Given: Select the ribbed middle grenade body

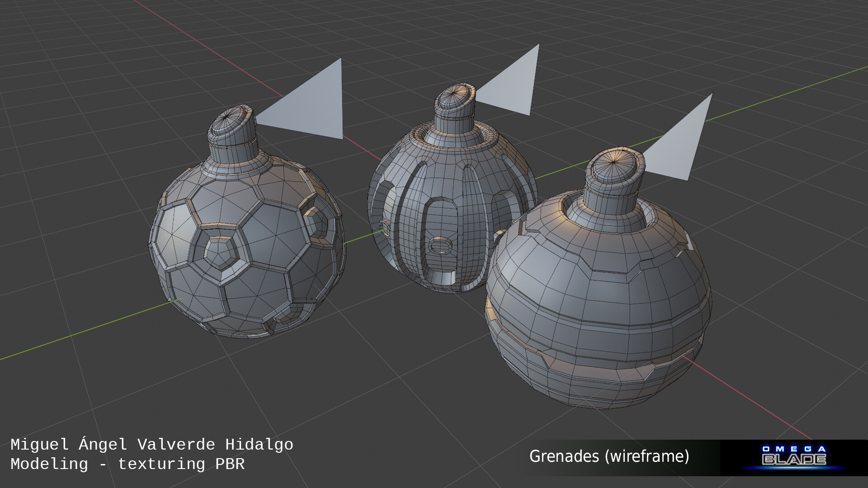Looking at the screenshot, I should [x=452, y=199].
